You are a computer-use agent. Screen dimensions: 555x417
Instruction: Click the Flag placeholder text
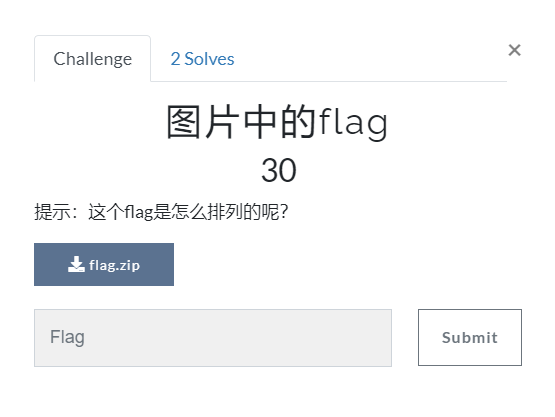click(x=67, y=337)
